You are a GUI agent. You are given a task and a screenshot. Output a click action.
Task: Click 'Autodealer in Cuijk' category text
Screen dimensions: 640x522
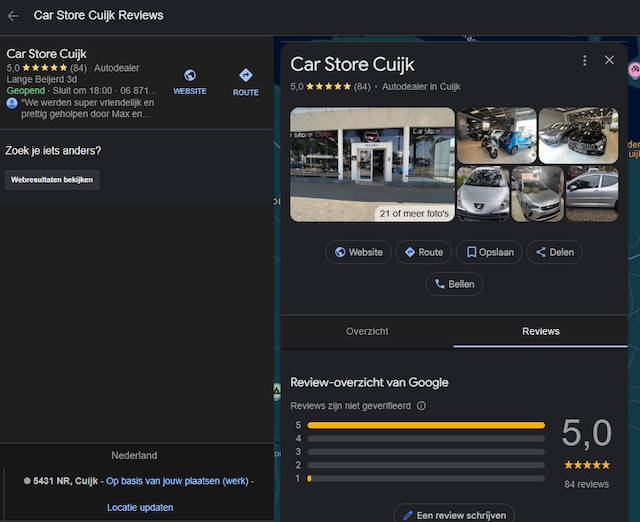(x=421, y=87)
